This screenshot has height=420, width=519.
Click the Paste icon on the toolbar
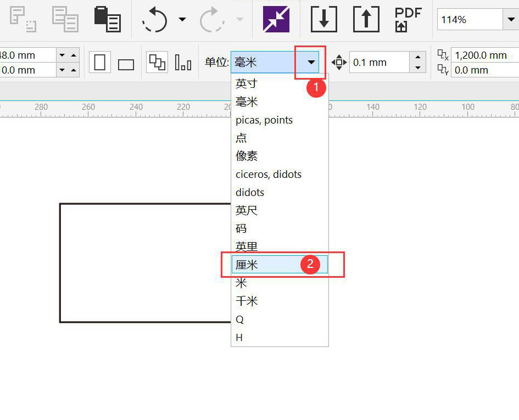pyautogui.click(x=107, y=19)
